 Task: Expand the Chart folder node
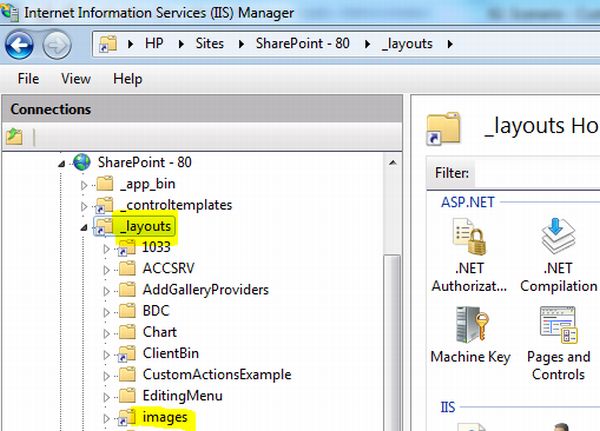[x=106, y=334]
